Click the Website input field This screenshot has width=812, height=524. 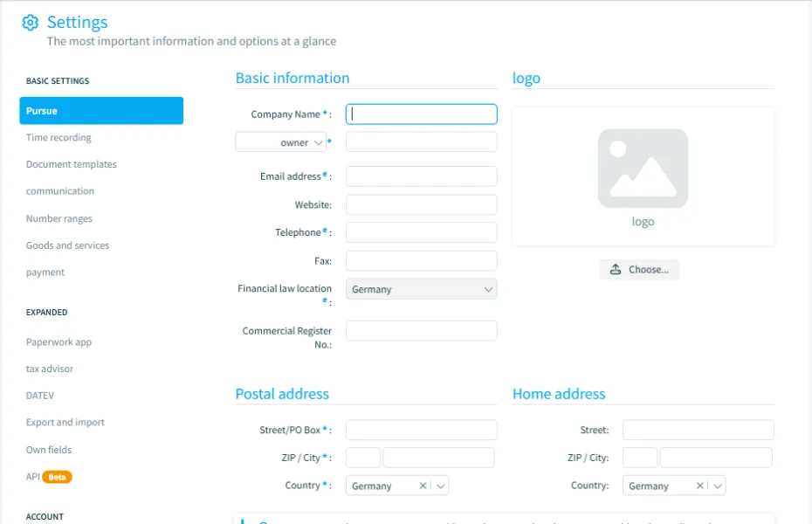[x=421, y=204]
